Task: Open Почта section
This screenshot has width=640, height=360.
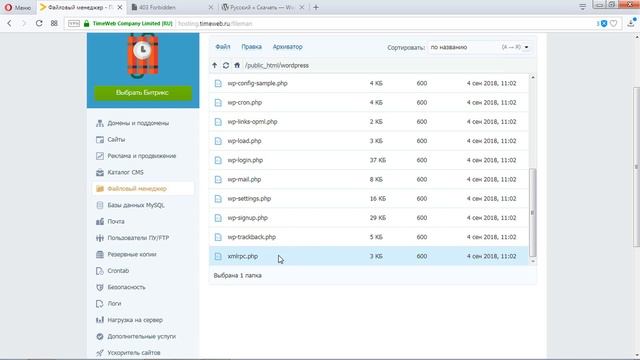Action: [116, 221]
